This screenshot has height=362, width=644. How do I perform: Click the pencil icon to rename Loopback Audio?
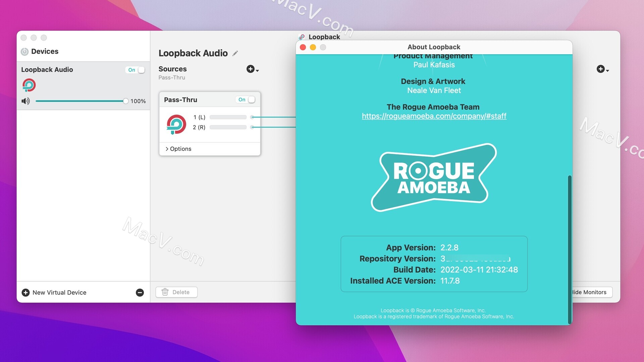(x=235, y=53)
